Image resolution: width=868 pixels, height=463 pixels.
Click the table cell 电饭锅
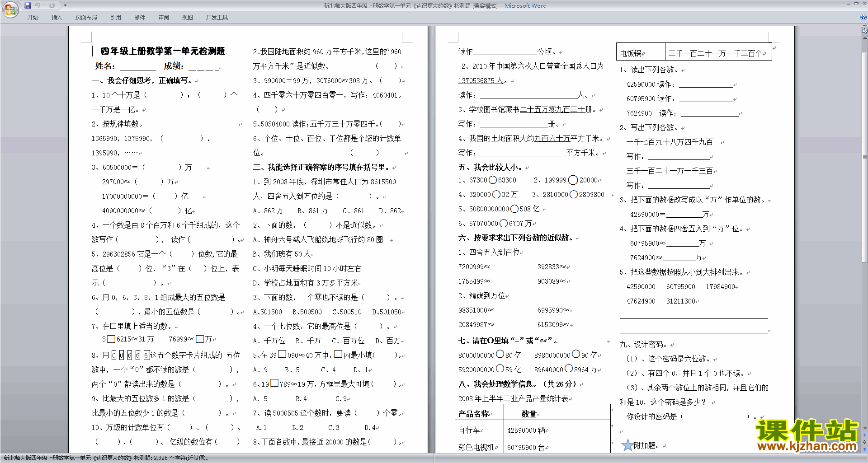[641, 52]
